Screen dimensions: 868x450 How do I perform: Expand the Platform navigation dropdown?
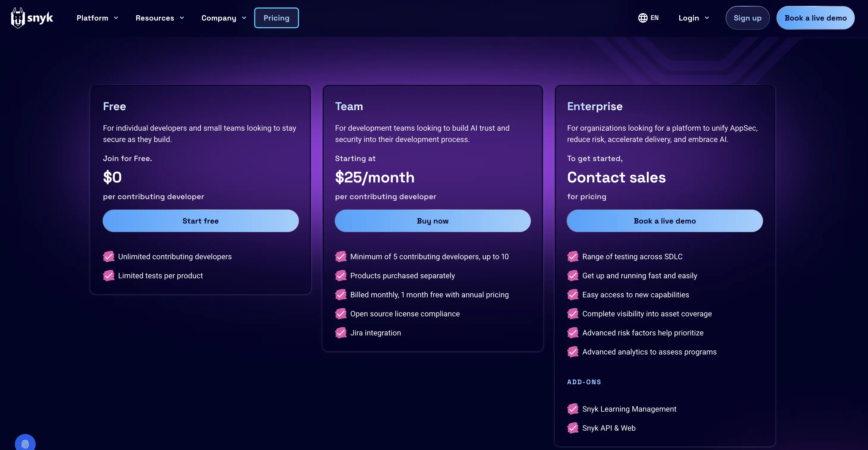click(x=97, y=18)
